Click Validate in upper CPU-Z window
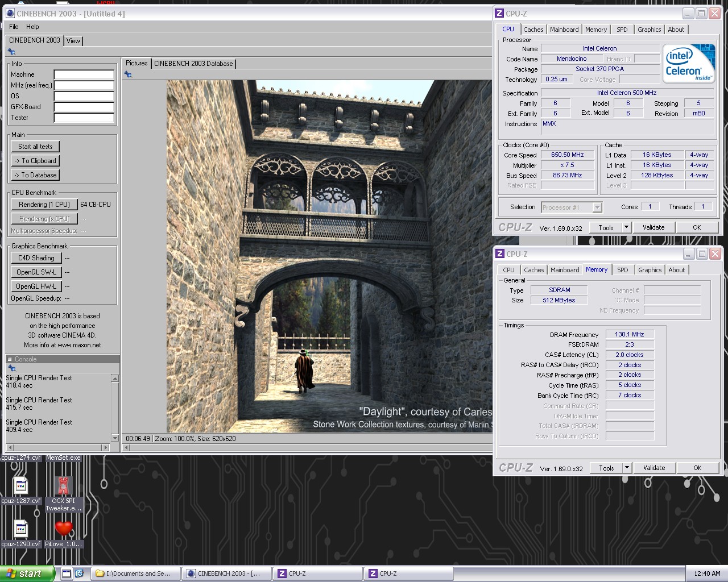This screenshot has width=728, height=582. click(653, 227)
